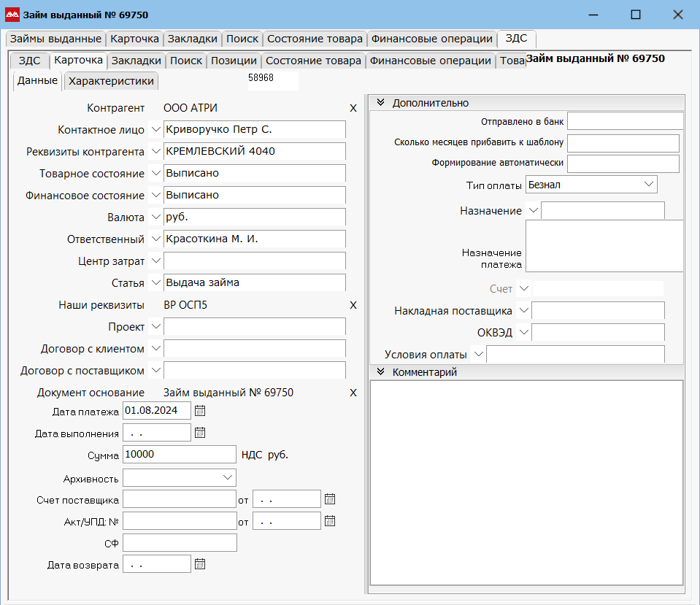Open Финансовое состояние dropdown arrow
Screen dimensions: 700x605
(x=155, y=195)
